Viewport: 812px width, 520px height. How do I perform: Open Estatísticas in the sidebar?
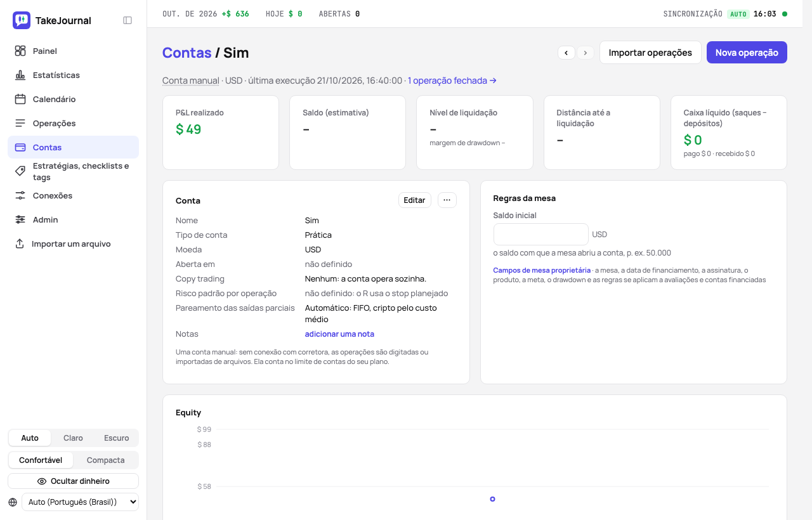pos(73,75)
